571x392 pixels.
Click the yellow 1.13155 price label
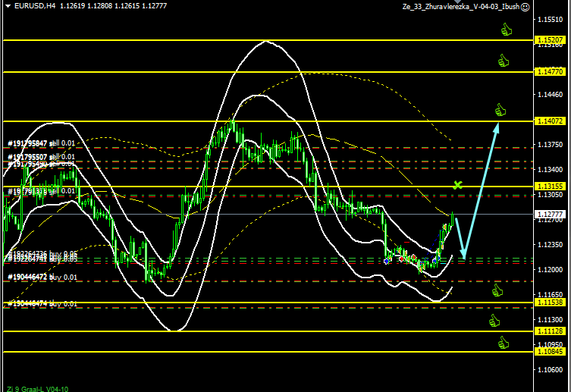click(550, 186)
